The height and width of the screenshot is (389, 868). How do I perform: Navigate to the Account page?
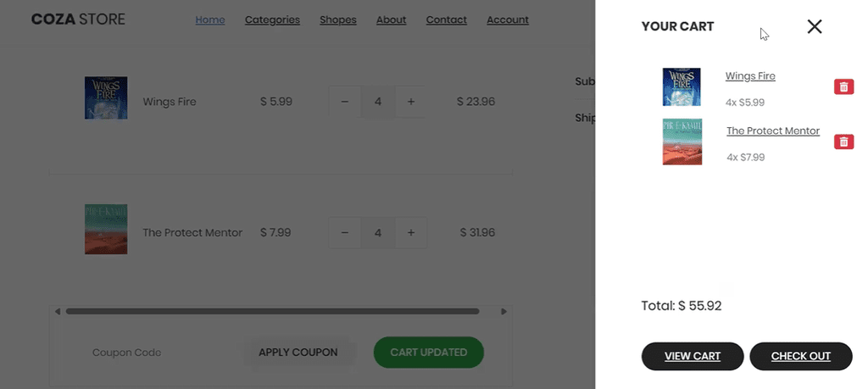pos(508,19)
